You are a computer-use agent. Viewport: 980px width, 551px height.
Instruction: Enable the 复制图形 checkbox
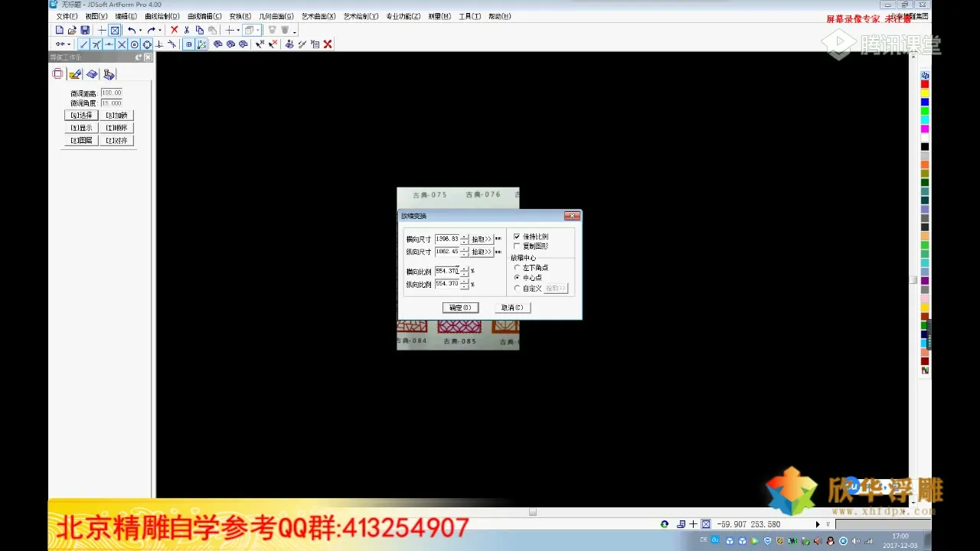click(x=517, y=246)
